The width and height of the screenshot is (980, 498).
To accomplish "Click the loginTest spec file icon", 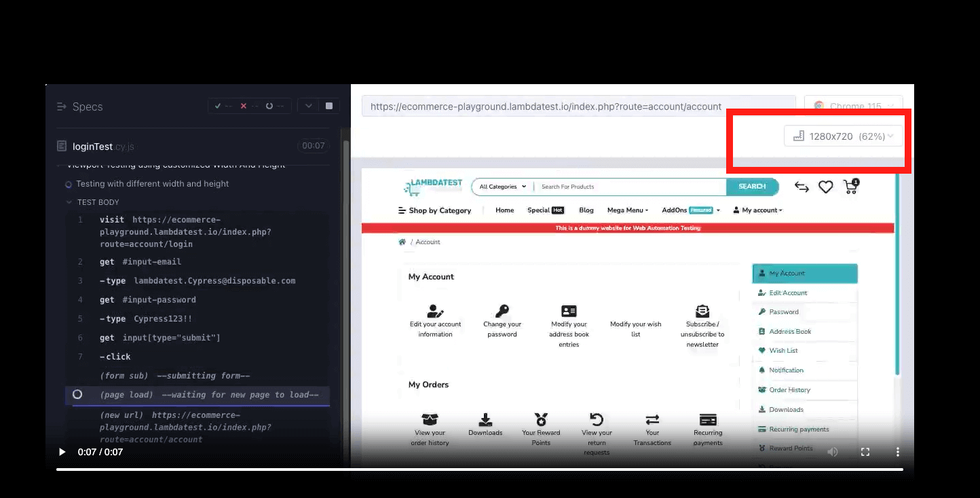I will tap(62, 146).
